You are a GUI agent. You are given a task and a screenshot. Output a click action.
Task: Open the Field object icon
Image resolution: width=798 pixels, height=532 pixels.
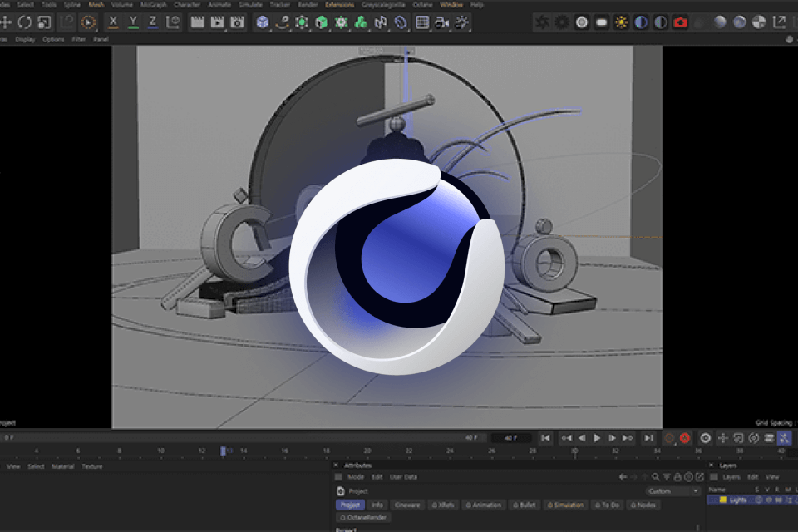401,22
